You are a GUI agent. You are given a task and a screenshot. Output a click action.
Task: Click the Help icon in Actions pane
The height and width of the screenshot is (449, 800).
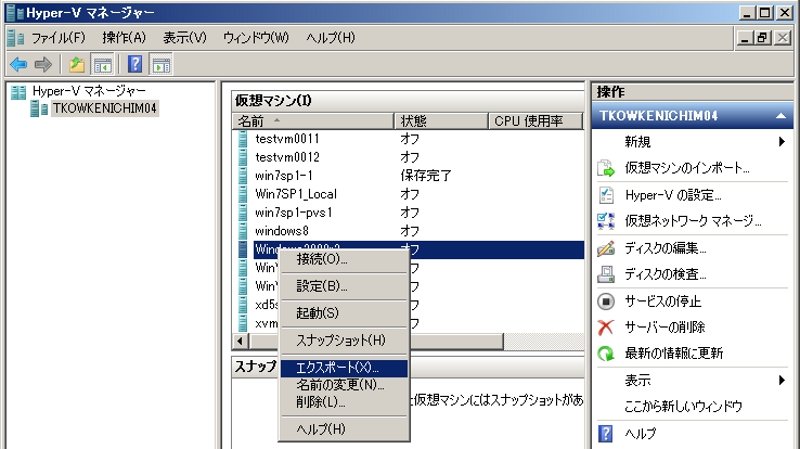click(x=606, y=433)
